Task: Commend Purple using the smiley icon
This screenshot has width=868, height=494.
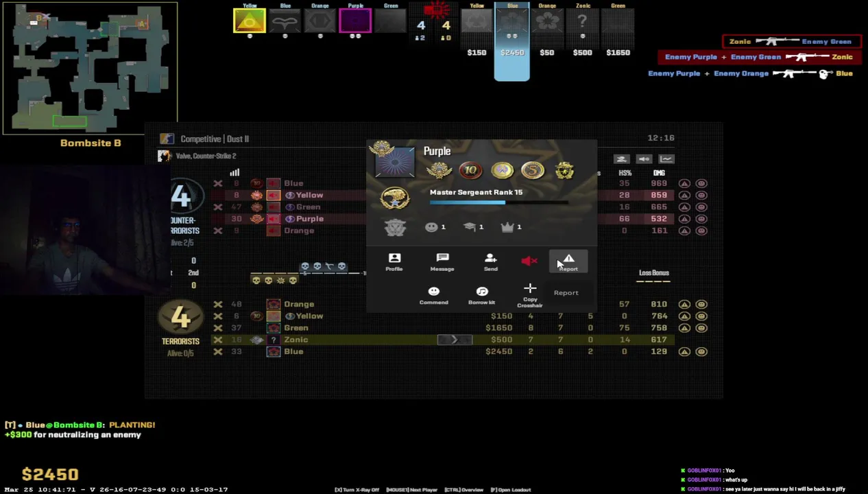Action: pos(433,296)
